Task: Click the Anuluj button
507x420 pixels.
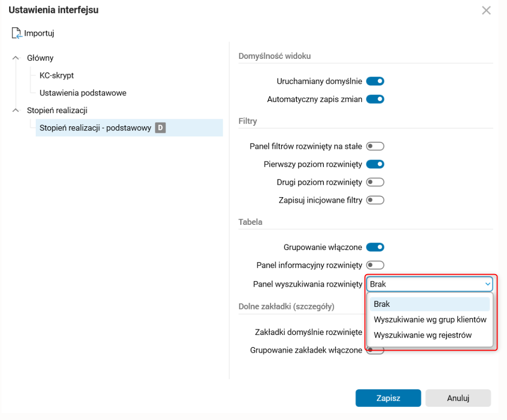Action: tap(458, 398)
